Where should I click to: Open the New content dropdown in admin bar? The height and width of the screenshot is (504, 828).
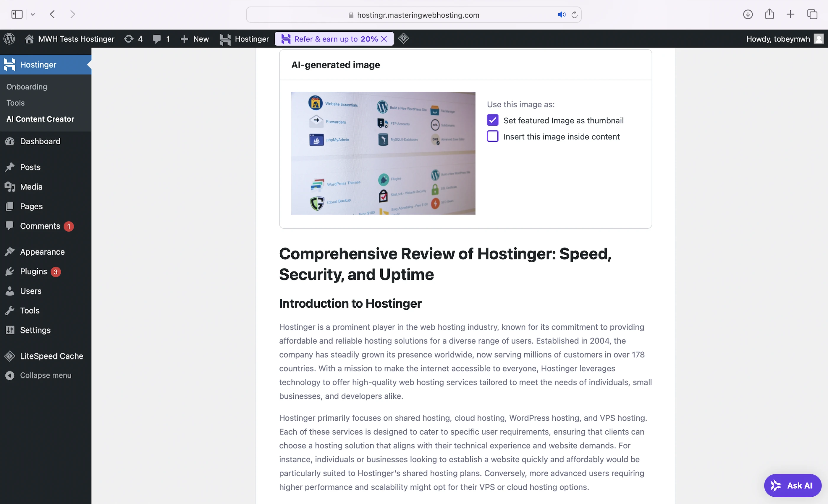(x=195, y=39)
